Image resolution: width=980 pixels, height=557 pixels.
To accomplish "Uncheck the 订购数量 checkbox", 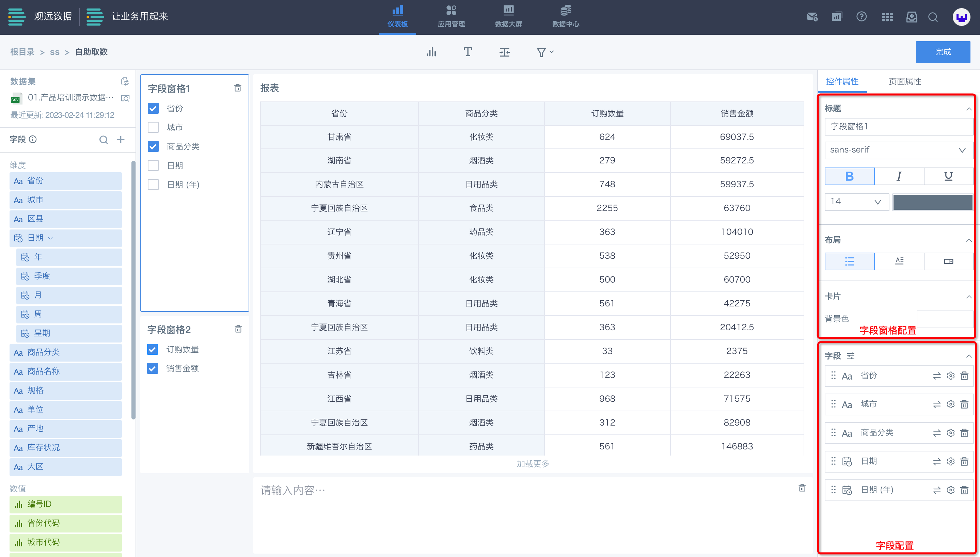I will tap(152, 349).
